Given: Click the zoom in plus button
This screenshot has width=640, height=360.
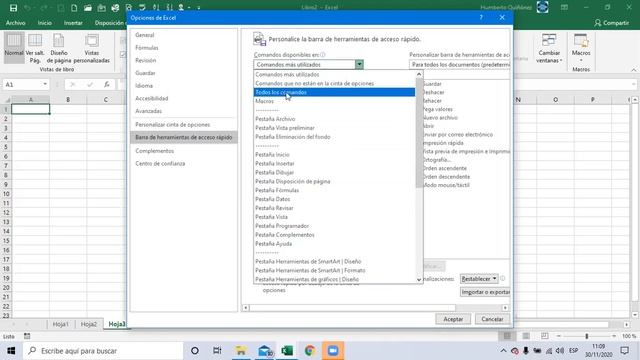Looking at the screenshot, I should tap(614, 336).
